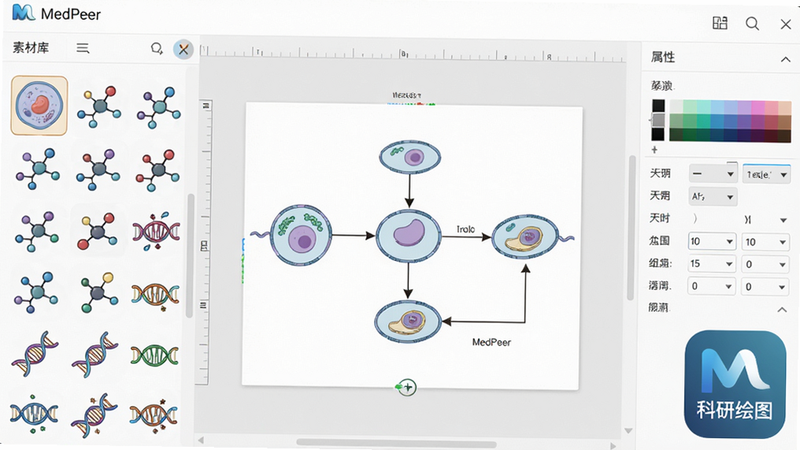Click the scroll-down arrow beside the canvas

[628, 431]
